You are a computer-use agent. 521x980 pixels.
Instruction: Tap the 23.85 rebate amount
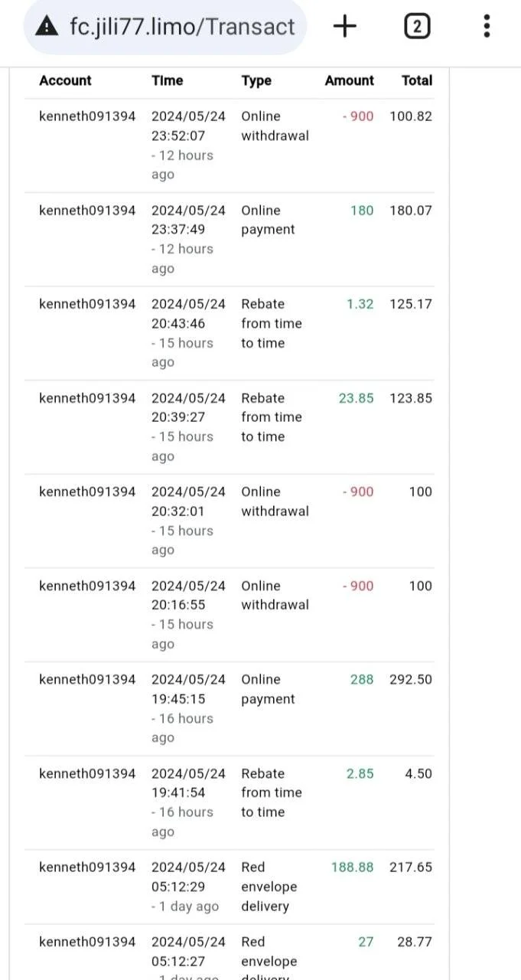357,398
